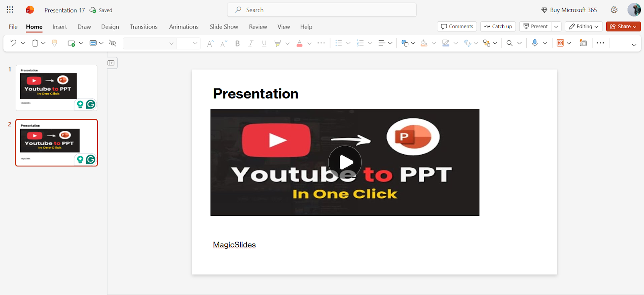The image size is (644, 295).
Task: Switch to the Draw tab
Action: coord(84,27)
